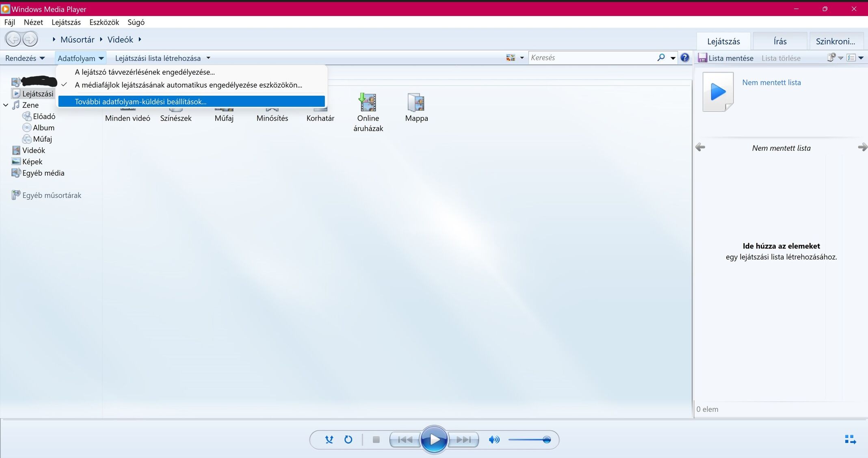Open the Adatfolyam dropdown button
868x458 pixels.
coord(80,58)
